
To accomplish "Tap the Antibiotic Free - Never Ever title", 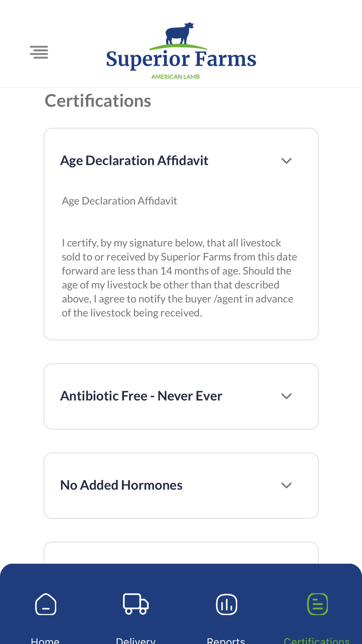I will (141, 396).
